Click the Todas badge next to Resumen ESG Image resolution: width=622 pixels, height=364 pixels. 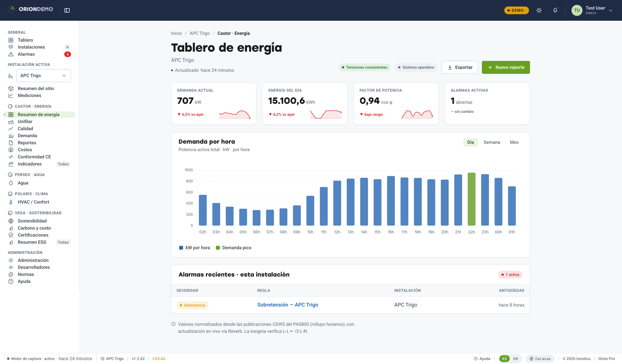pos(63,242)
